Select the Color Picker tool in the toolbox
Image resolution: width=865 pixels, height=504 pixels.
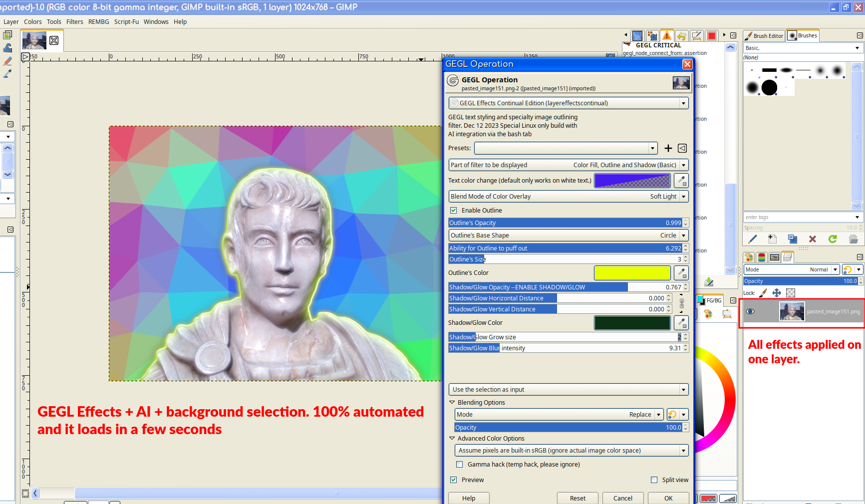tap(7, 74)
